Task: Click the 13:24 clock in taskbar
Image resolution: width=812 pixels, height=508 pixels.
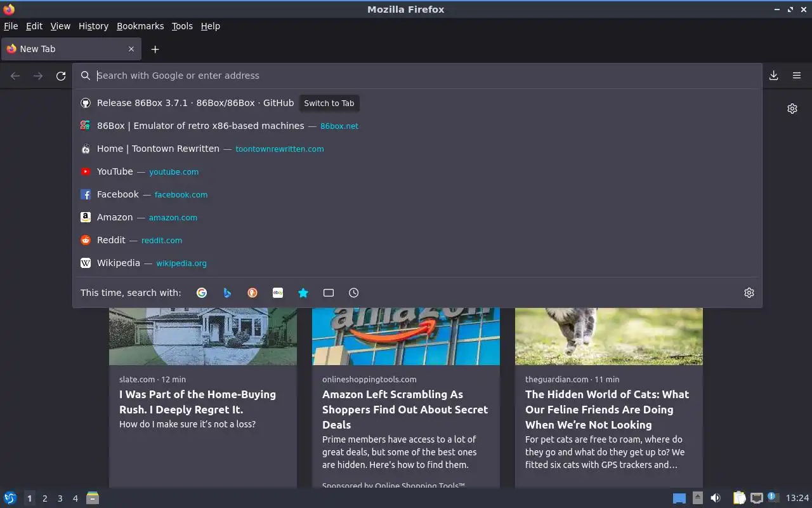Action: 797,498
